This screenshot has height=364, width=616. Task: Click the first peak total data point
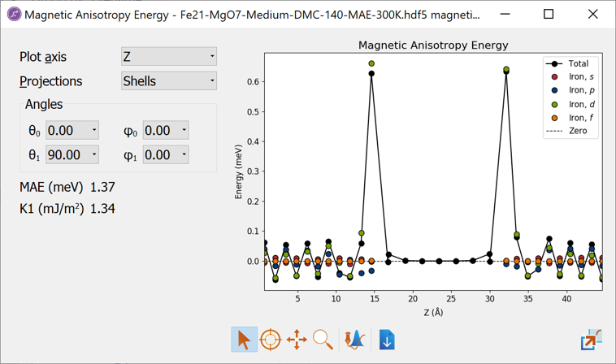pyautogui.click(x=371, y=73)
